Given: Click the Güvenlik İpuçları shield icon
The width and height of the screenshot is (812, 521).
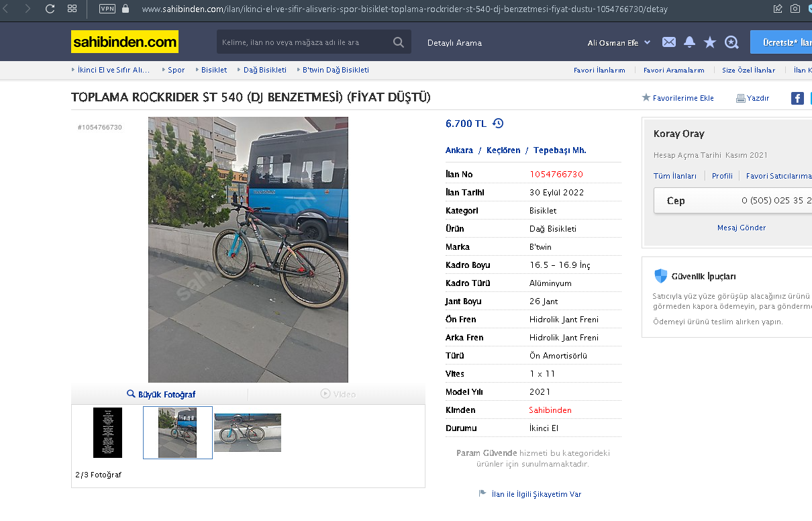Looking at the screenshot, I should (661, 276).
